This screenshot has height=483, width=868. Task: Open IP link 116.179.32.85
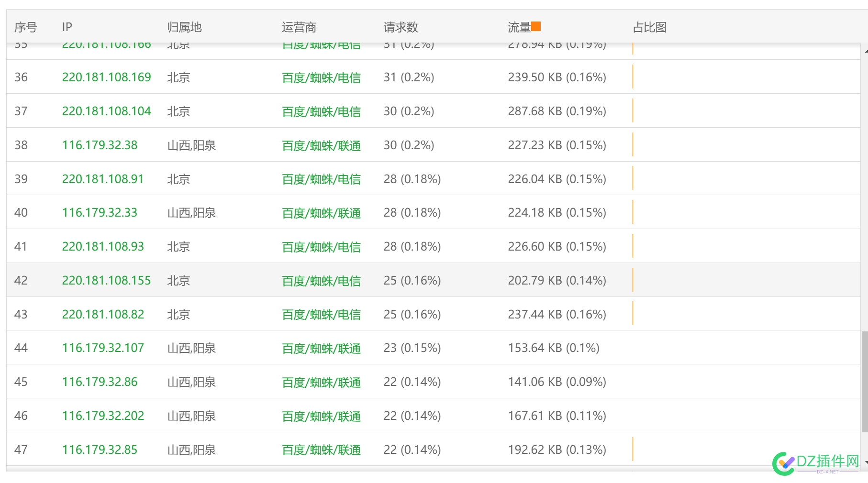pyautogui.click(x=100, y=450)
